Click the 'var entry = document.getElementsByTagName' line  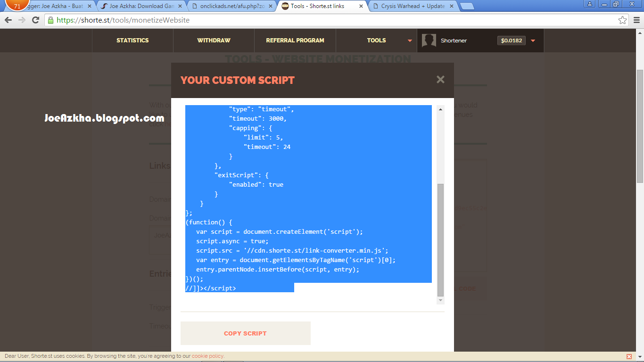pyautogui.click(x=296, y=260)
